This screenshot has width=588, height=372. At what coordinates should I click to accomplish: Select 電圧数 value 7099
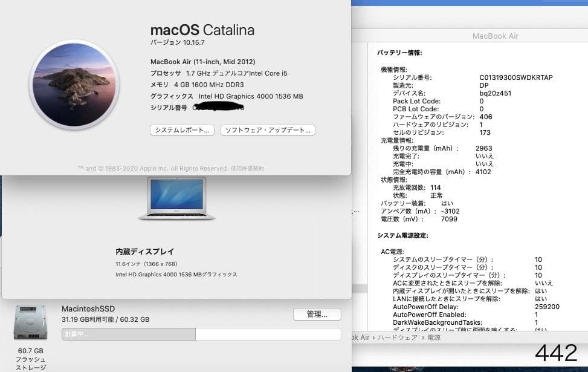[x=449, y=219]
